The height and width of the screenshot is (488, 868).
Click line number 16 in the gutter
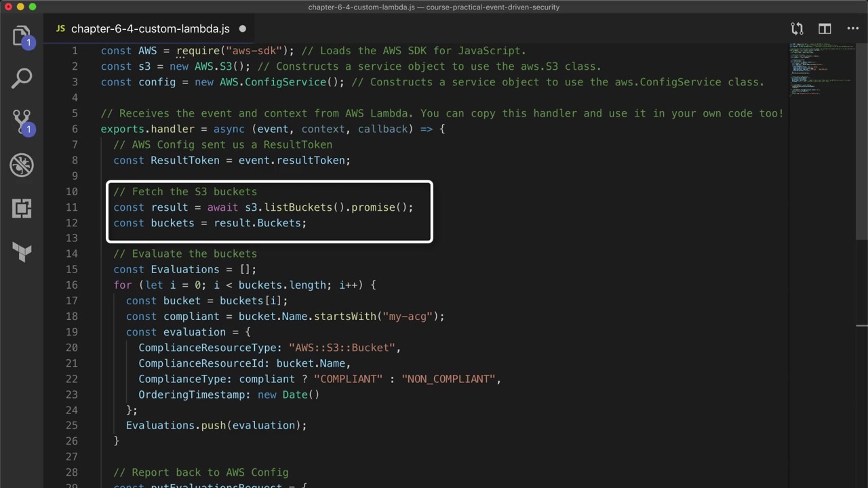pos(72,285)
